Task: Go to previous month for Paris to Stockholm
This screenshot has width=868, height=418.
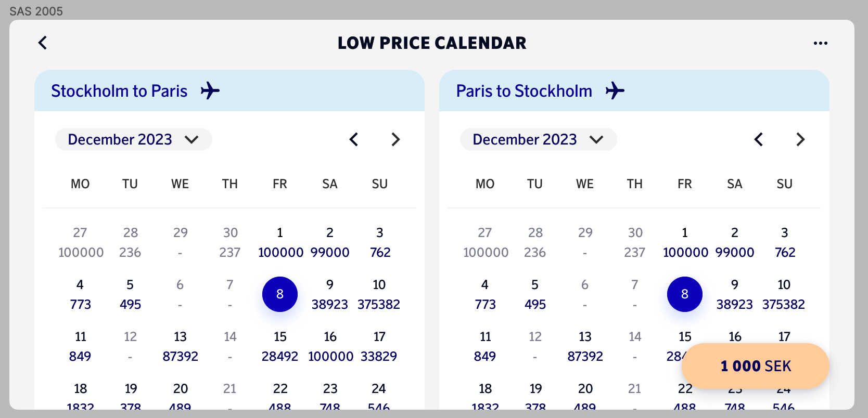Action: click(x=759, y=139)
